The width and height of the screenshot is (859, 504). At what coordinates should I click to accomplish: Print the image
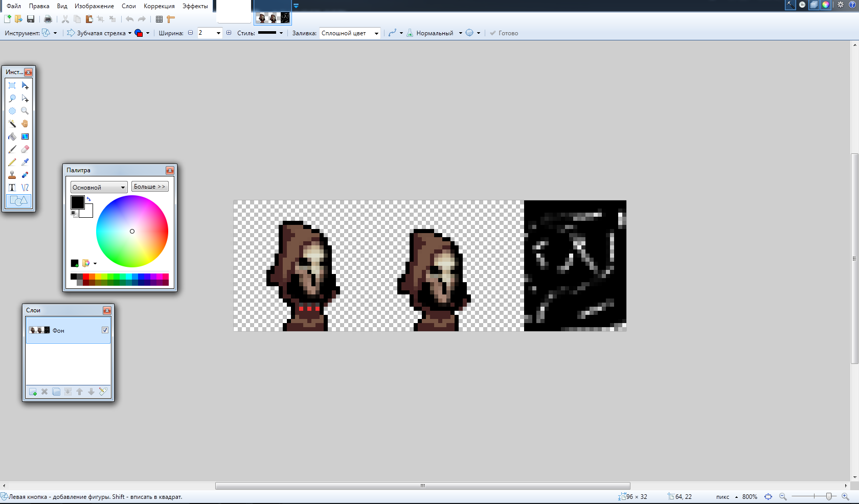click(x=48, y=19)
